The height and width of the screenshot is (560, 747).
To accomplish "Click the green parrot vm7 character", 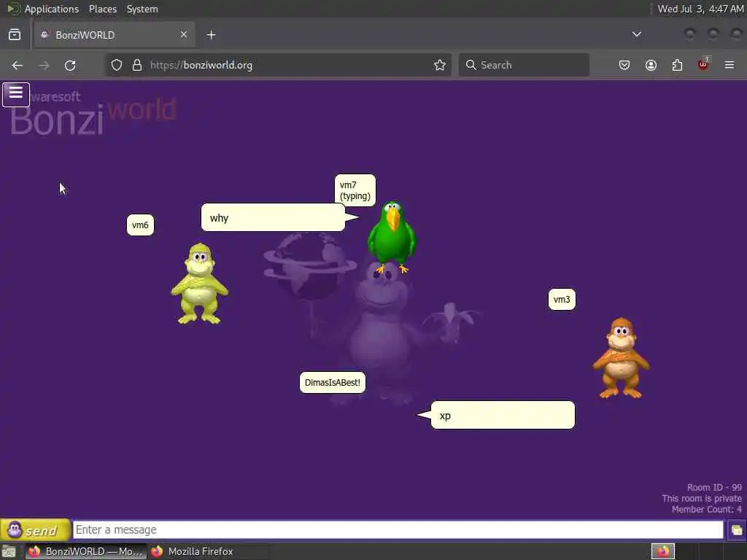I will [x=392, y=237].
